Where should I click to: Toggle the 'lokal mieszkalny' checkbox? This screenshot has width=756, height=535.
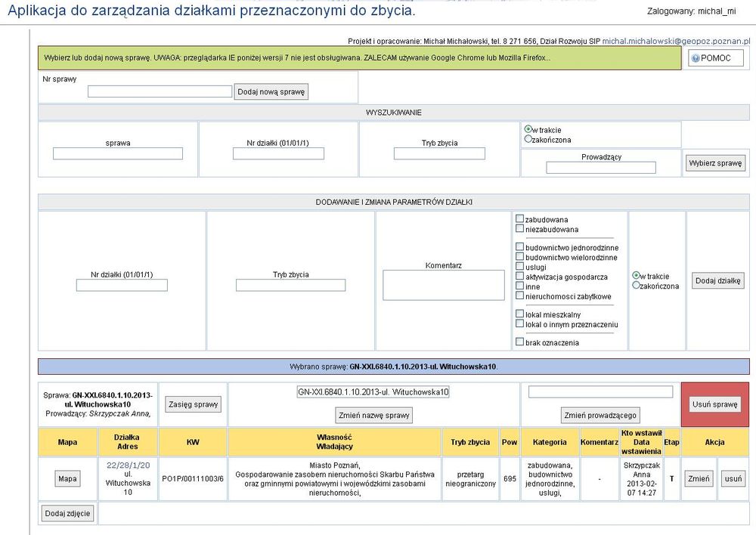519,314
